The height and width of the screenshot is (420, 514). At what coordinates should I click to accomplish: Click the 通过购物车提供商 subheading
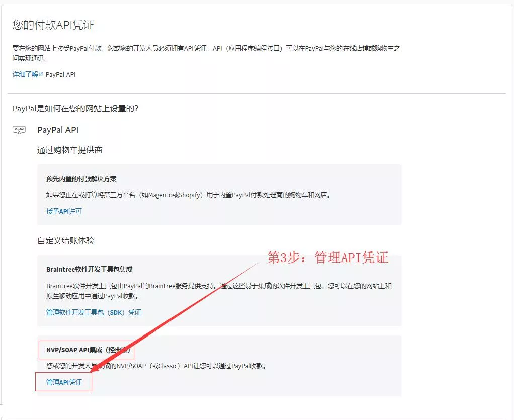[x=69, y=150]
